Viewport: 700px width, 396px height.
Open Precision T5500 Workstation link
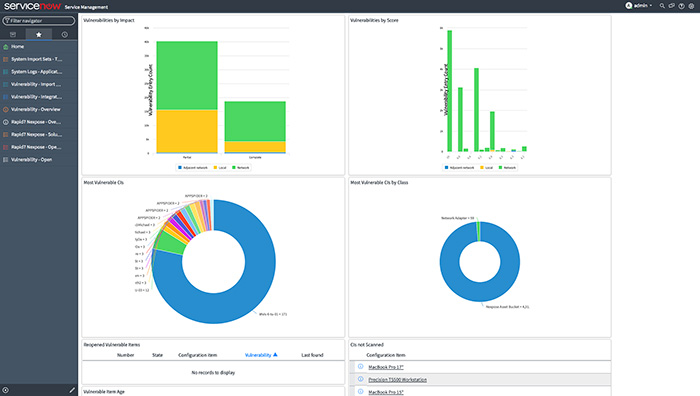397,379
